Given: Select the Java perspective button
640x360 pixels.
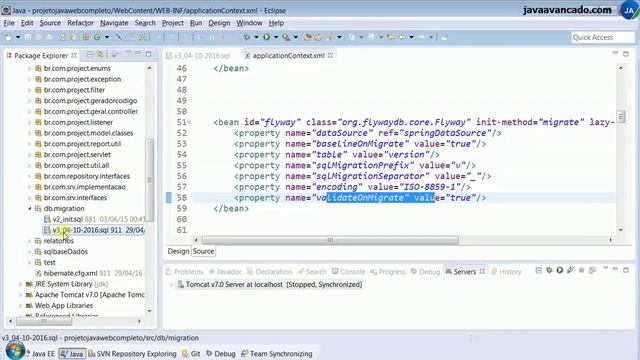Looking at the screenshot, I should [x=72, y=353].
